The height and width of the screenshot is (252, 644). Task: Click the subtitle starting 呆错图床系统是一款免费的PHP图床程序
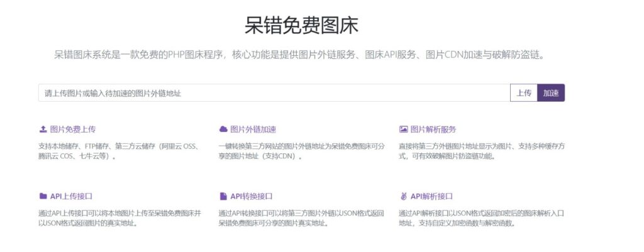pyautogui.click(x=300, y=55)
